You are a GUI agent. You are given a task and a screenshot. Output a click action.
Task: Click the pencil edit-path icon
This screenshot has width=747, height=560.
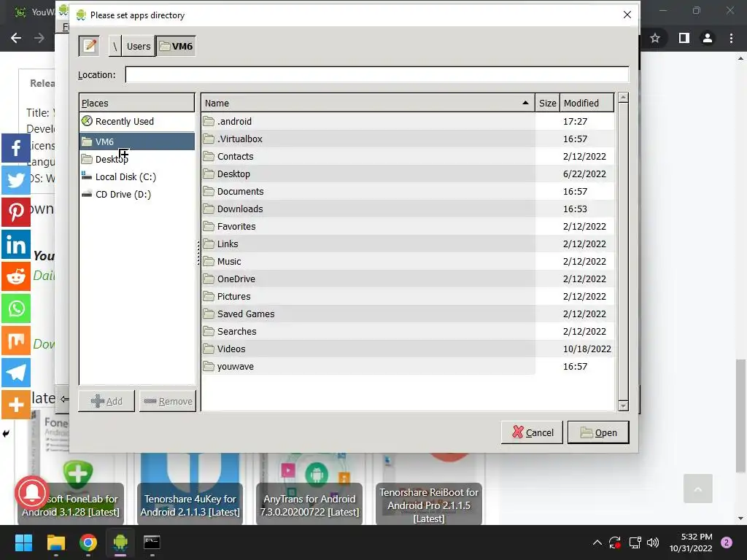[89, 46]
